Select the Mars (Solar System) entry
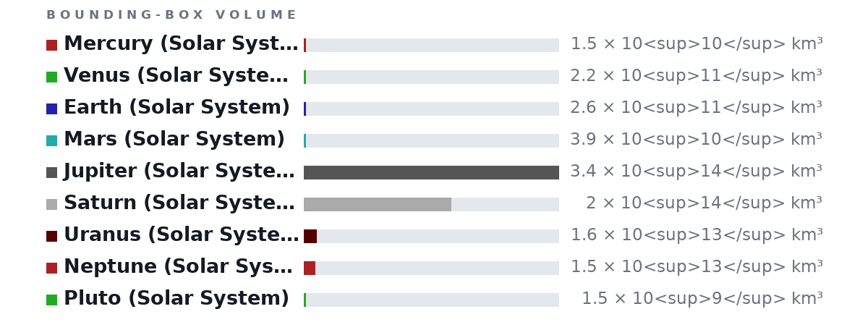The image size is (868, 330). (x=174, y=140)
